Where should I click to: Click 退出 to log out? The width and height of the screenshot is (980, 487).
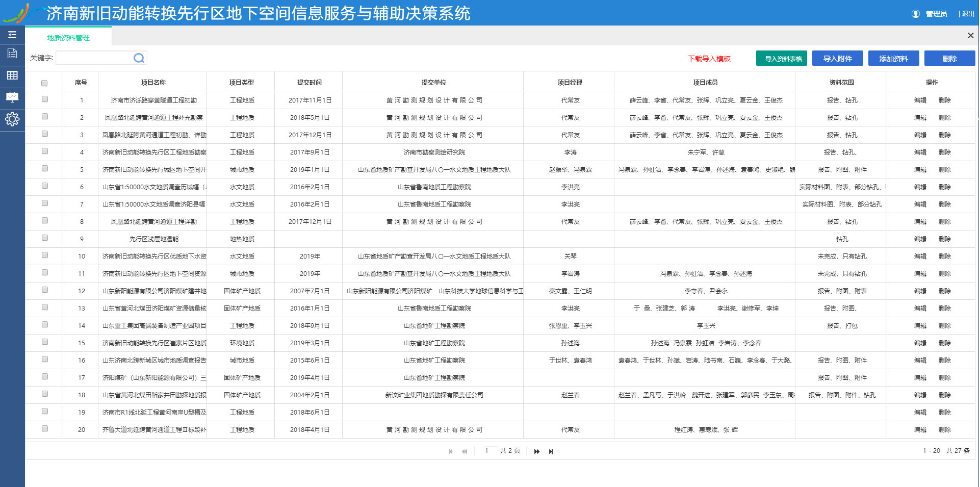click(x=967, y=14)
